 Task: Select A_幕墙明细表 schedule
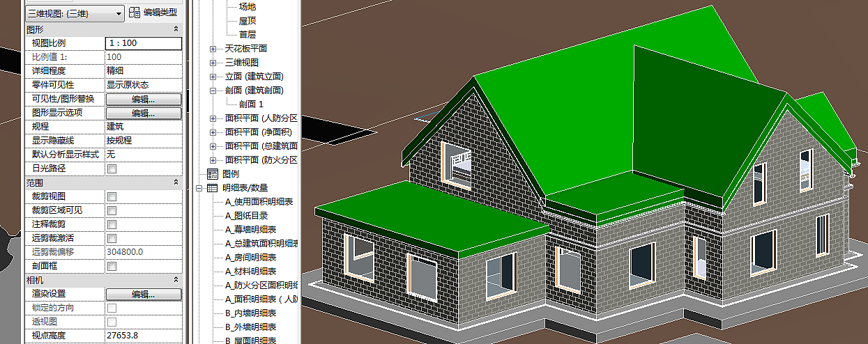click(x=250, y=230)
